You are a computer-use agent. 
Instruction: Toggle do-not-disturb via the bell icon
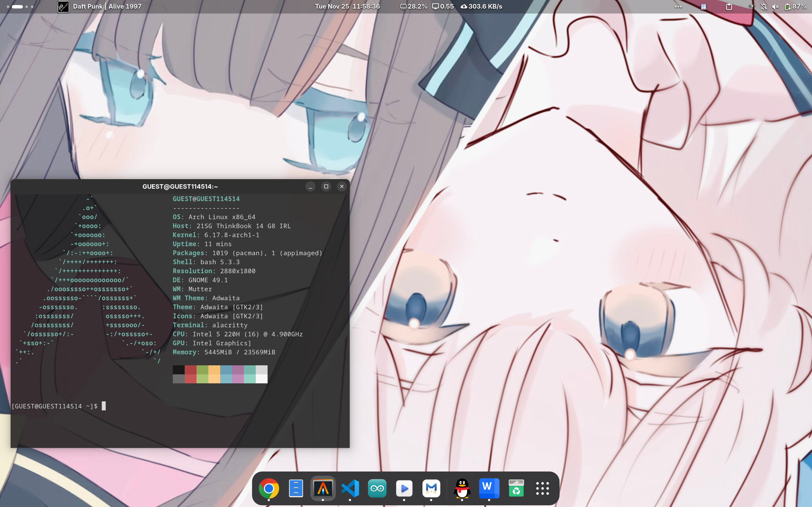[764, 6]
